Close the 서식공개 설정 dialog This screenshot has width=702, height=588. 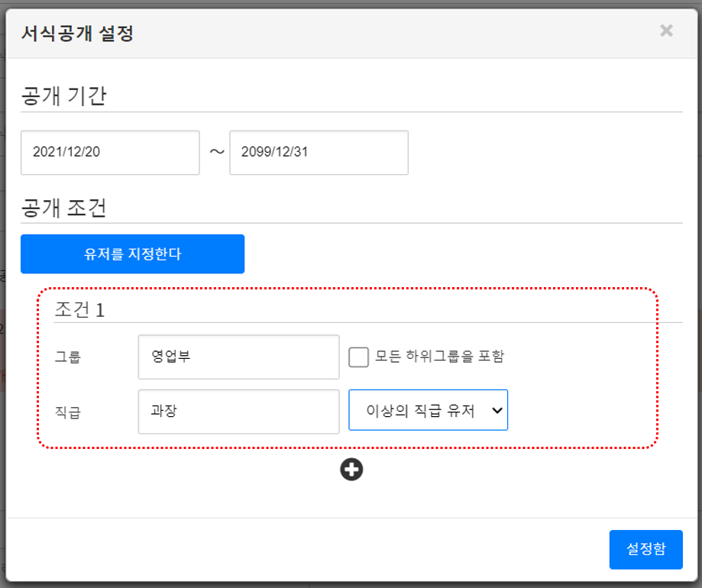click(x=666, y=31)
